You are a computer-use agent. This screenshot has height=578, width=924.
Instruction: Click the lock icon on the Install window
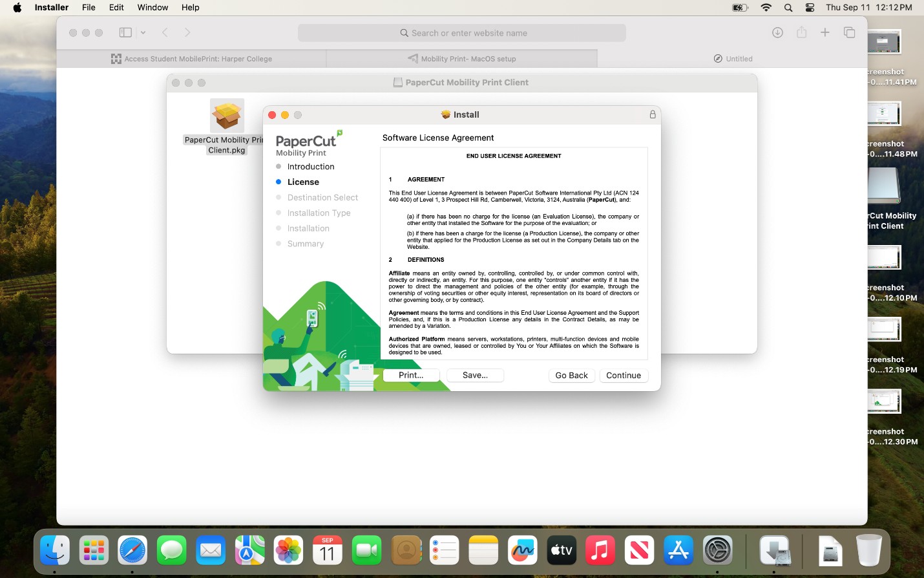(x=652, y=114)
